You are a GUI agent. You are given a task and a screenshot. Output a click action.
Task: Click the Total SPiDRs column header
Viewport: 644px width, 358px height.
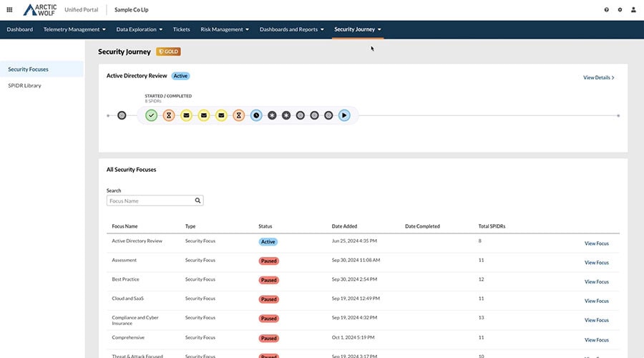492,226
